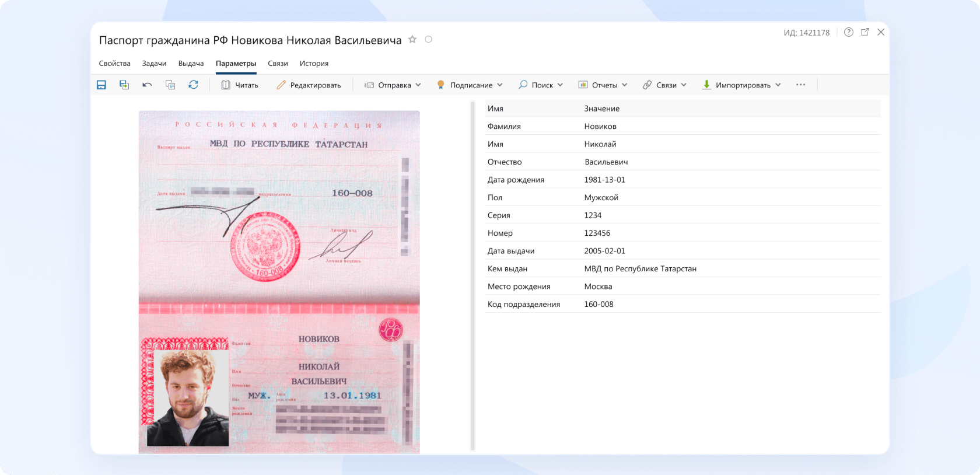This screenshot has height=475, width=980.
Task: Open the more actions ellipsis menu
Action: pos(800,85)
